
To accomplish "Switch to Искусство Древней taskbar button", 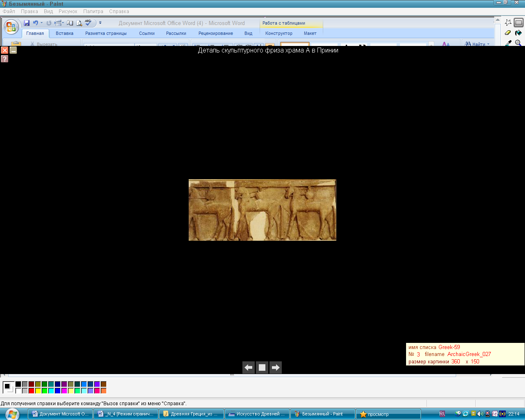I will (257, 414).
